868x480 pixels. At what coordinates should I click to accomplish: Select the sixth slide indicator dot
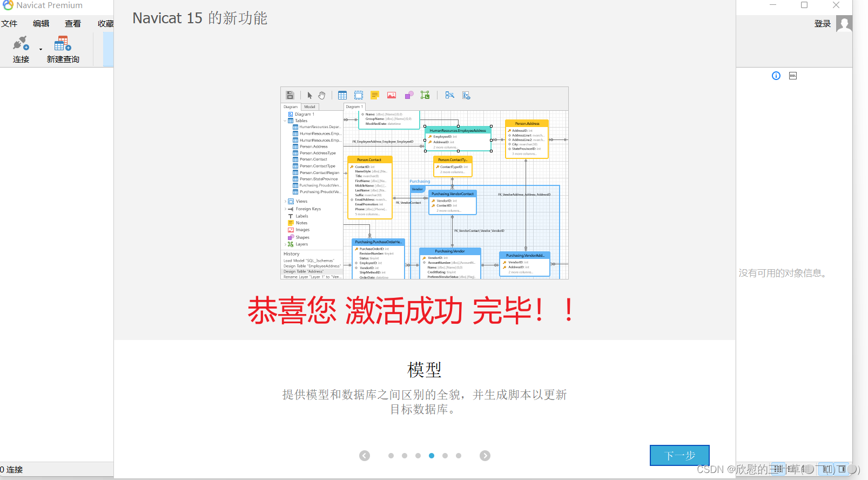coord(459,456)
